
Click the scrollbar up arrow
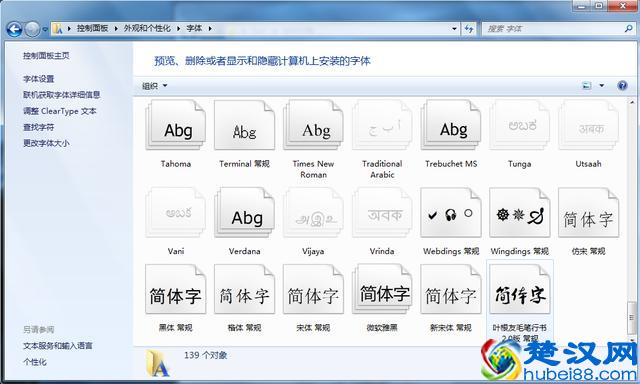(632, 102)
